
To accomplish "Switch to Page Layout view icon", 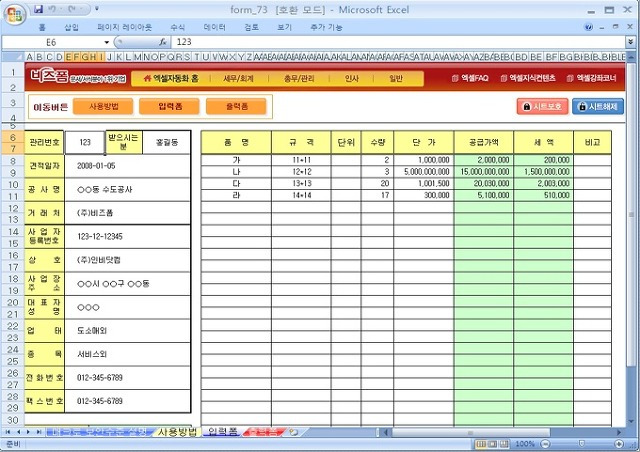I will pyautogui.click(x=493, y=444).
